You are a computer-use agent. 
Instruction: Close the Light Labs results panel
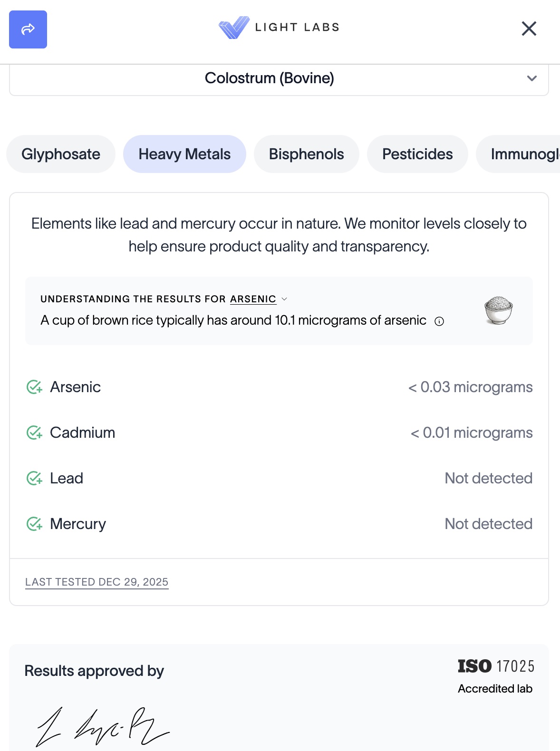pyautogui.click(x=529, y=29)
